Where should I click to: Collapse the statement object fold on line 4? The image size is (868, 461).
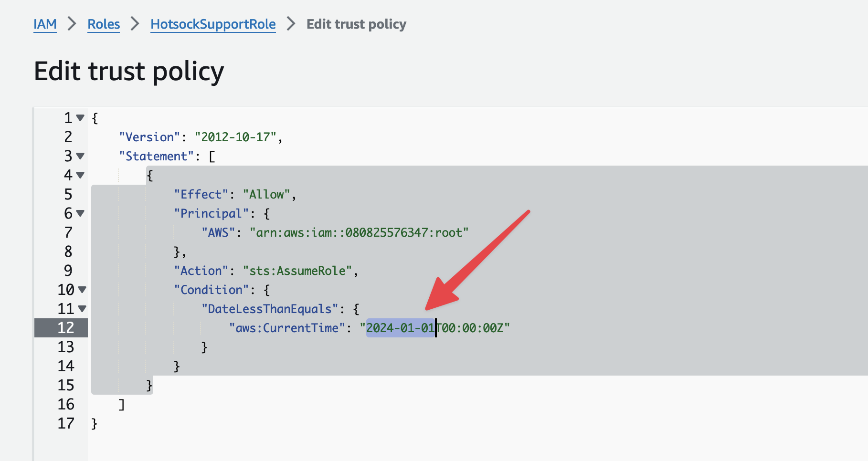(80, 175)
